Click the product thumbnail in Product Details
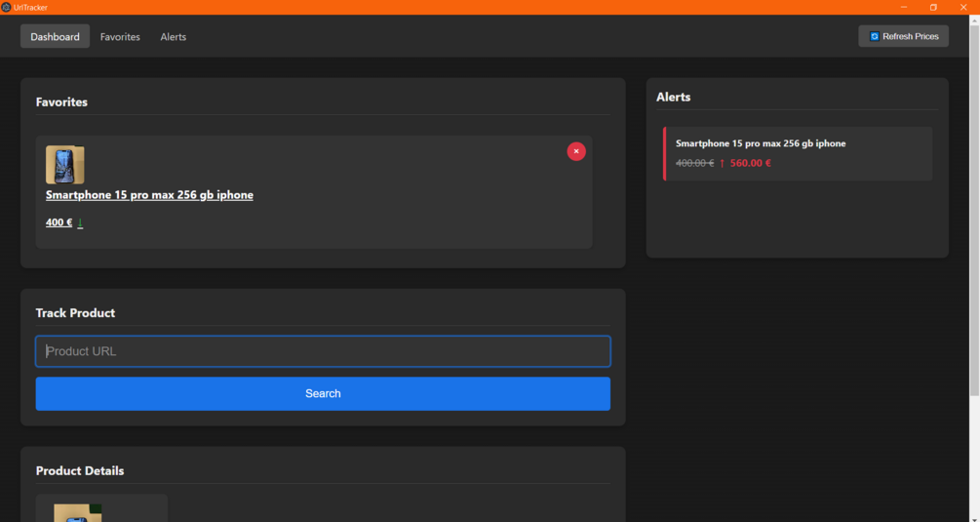 coord(77,512)
